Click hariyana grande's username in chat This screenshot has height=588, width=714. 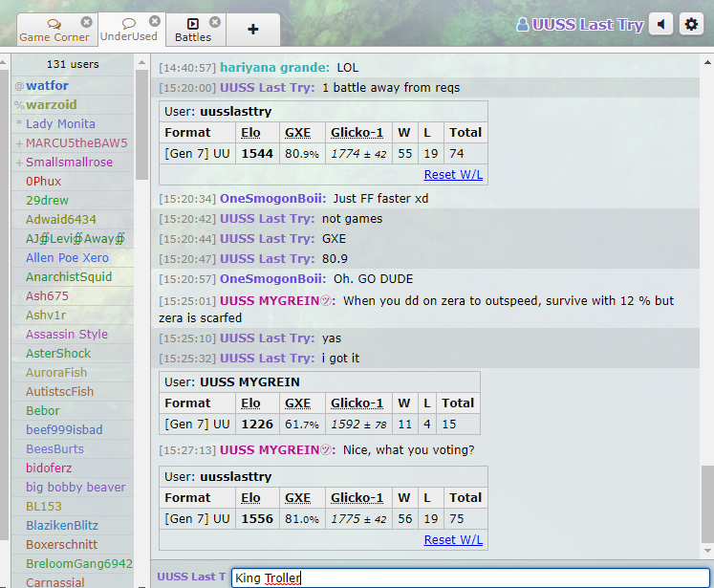274,68
